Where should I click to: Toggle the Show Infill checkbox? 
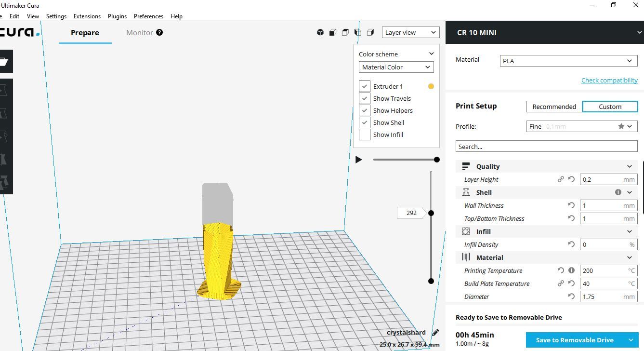[365, 135]
